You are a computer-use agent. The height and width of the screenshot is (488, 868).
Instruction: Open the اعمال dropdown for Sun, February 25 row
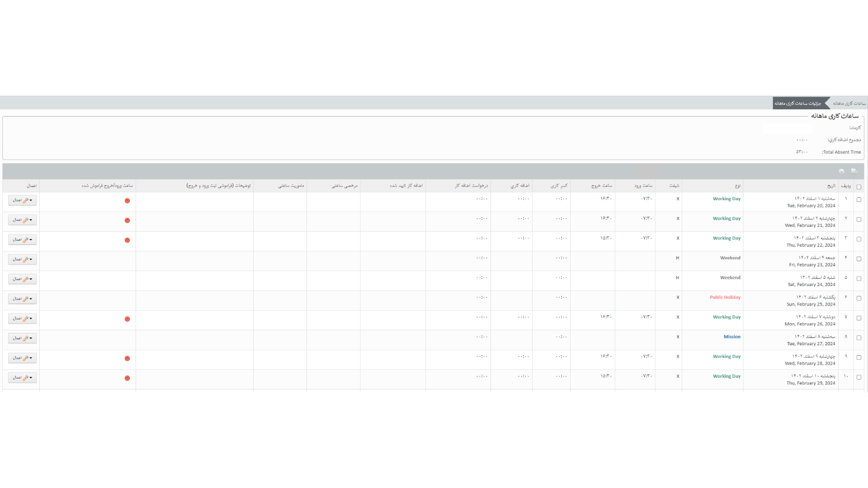22,299
